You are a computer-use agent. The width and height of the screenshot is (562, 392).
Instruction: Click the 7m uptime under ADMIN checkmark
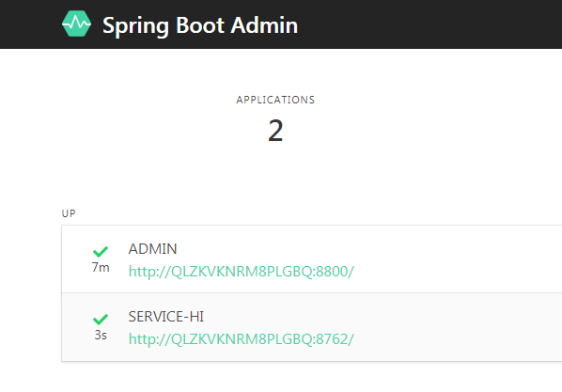pos(101,268)
